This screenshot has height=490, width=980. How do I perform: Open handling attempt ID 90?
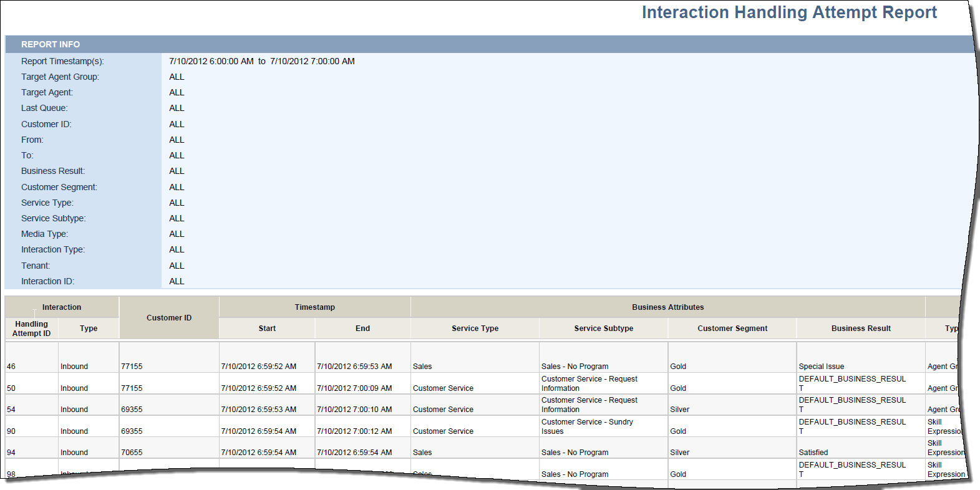click(x=11, y=431)
